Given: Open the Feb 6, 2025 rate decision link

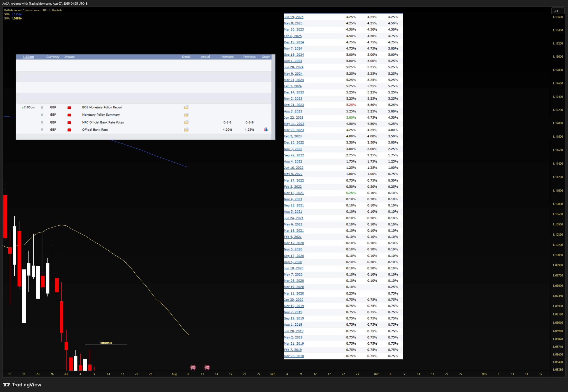Looking at the screenshot, I should point(293,36).
